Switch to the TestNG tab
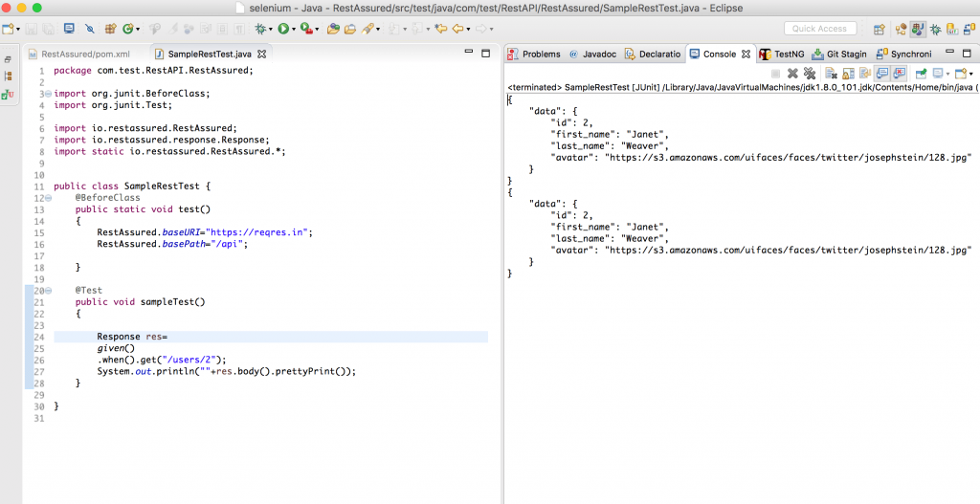 pyautogui.click(x=788, y=55)
